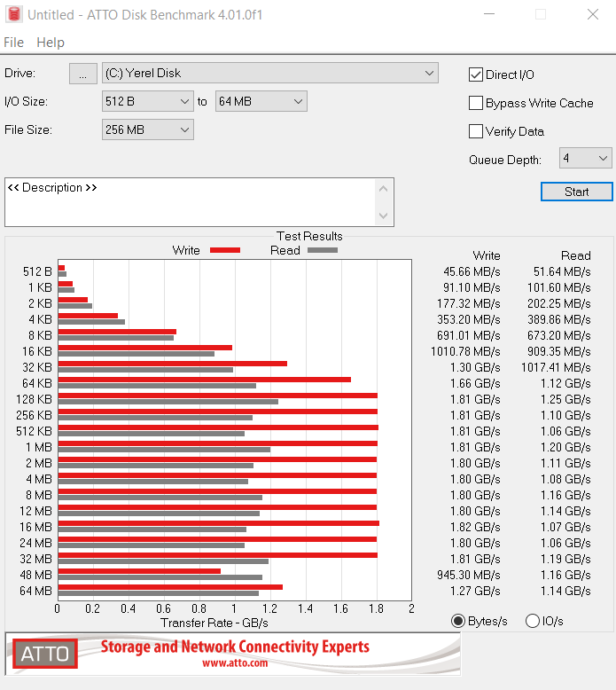
Task: Click the 1010.78 MB/s write value
Action: point(465,351)
